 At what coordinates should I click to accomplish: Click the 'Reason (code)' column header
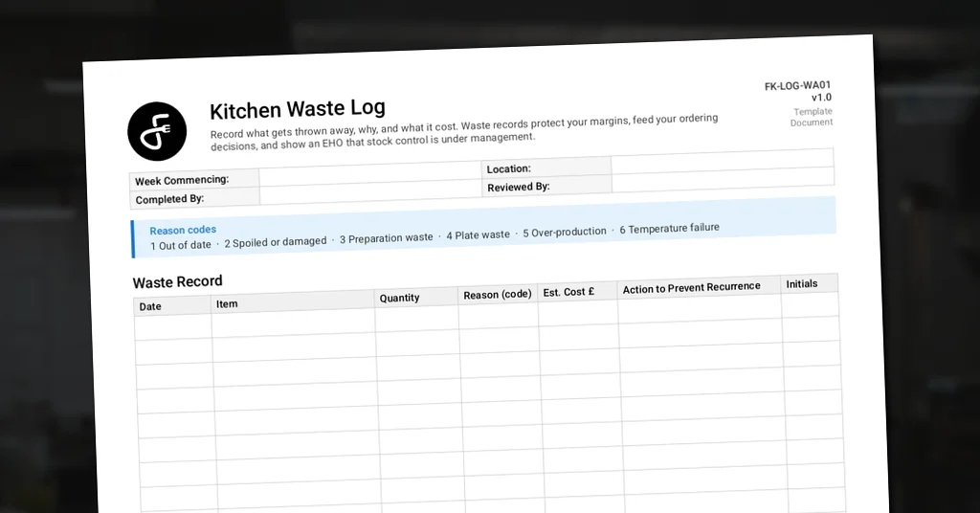(498, 294)
